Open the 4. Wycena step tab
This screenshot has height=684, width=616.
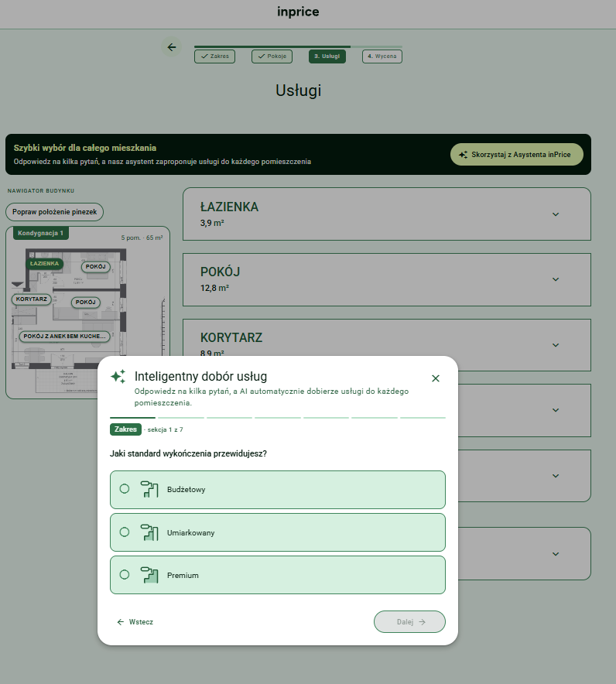tap(382, 56)
